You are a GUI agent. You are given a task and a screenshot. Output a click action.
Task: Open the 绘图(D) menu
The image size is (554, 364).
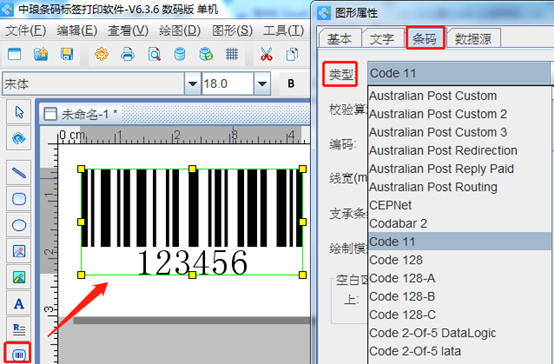coord(180,31)
